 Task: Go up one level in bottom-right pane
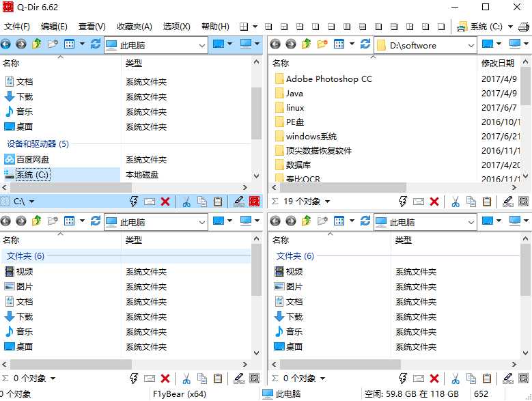307,221
